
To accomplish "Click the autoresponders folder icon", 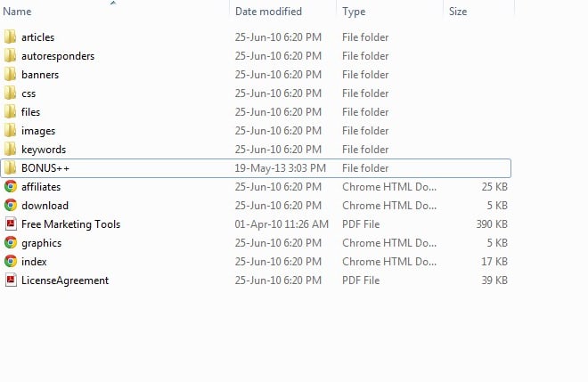I will tap(10, 55).
